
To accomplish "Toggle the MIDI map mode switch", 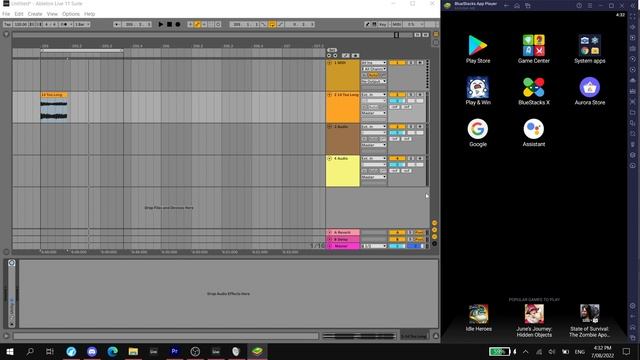I will pyautogui.click(x=396, y=24).
